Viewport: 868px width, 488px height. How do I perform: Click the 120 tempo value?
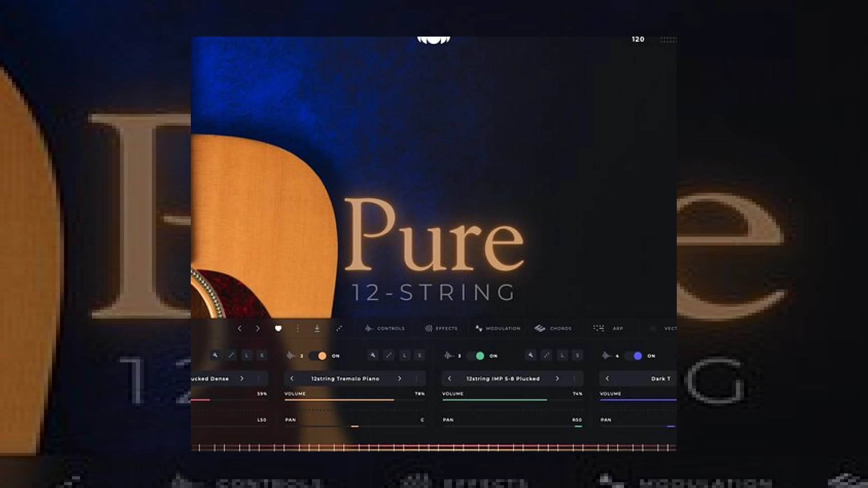(638, 39)
